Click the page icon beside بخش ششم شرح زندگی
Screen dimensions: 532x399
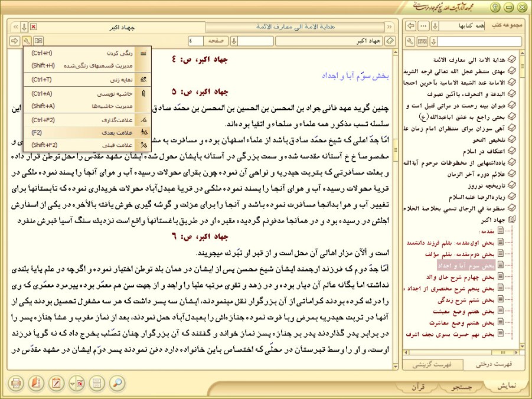click(501, 300)
